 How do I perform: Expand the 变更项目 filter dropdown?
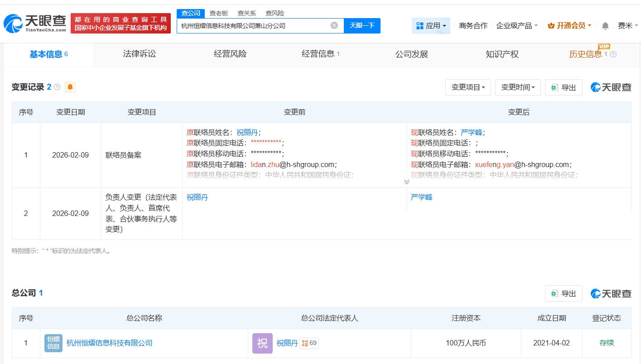(x=468, y=87)
